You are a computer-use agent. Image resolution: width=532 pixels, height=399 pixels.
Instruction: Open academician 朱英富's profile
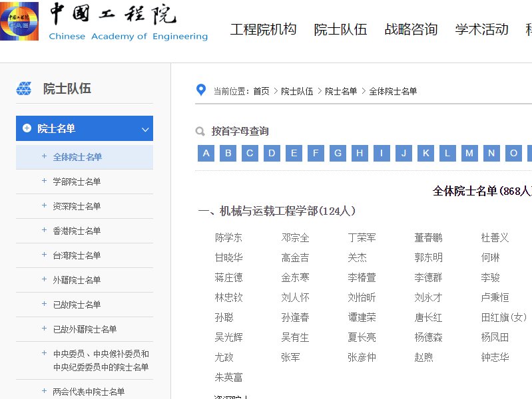[228, 377]
